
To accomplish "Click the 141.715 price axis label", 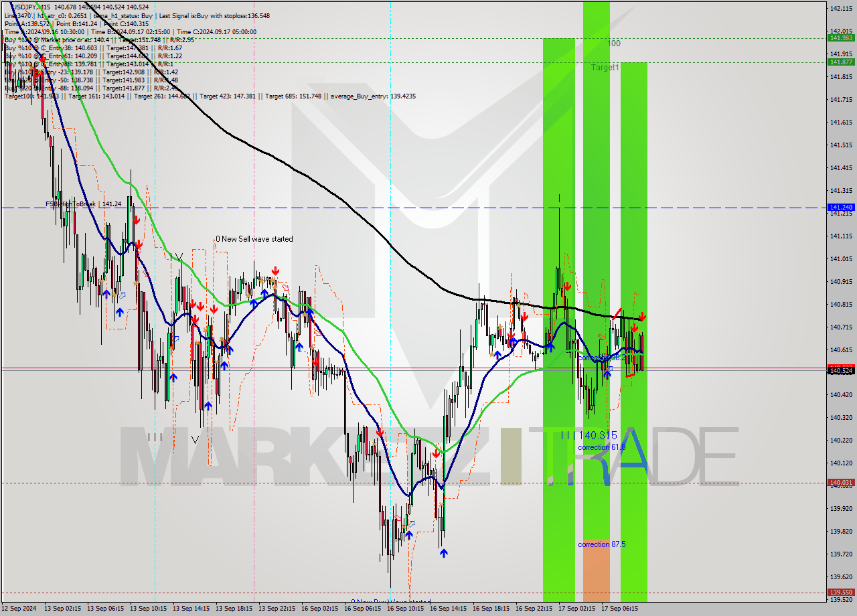I will pos(841,100).
